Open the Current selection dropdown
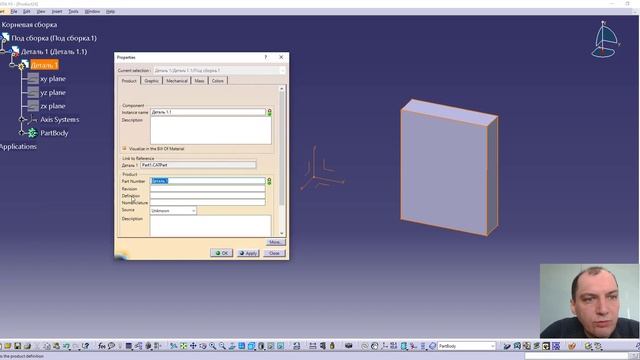The image size is (640, 360). (x=282, y=71)
